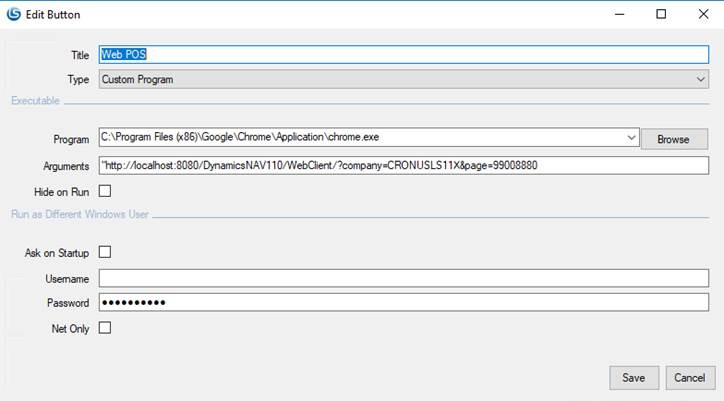Click into the chrome.exe Program path text
The width and height of the screenshot is (724, 401).
(x=360, y=139)
